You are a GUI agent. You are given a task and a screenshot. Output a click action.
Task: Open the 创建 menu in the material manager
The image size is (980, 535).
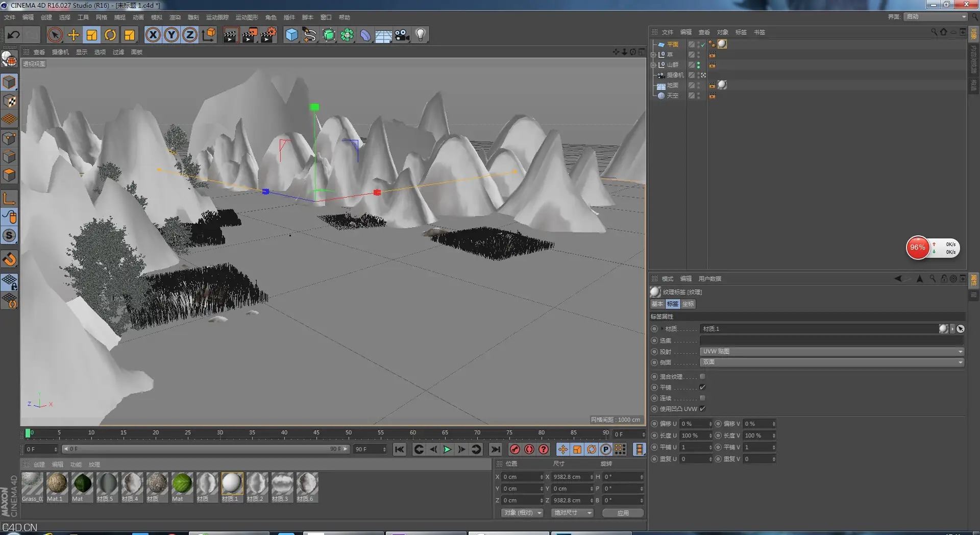point(39,465)
